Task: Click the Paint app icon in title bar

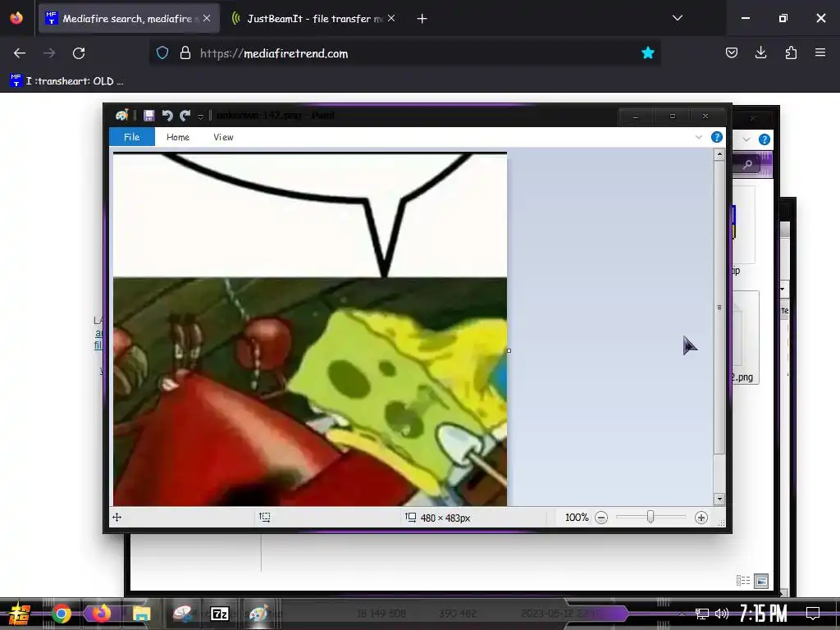Action: [121, 115]
